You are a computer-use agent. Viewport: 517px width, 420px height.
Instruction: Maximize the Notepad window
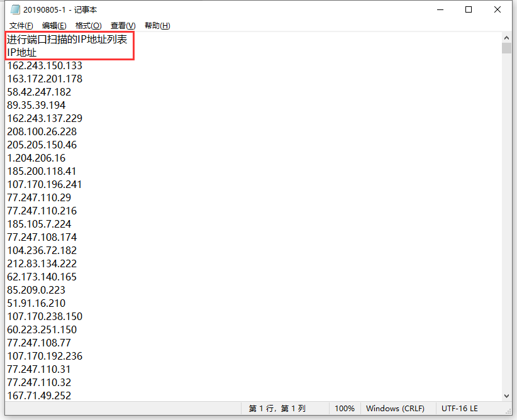coord(469,10)
